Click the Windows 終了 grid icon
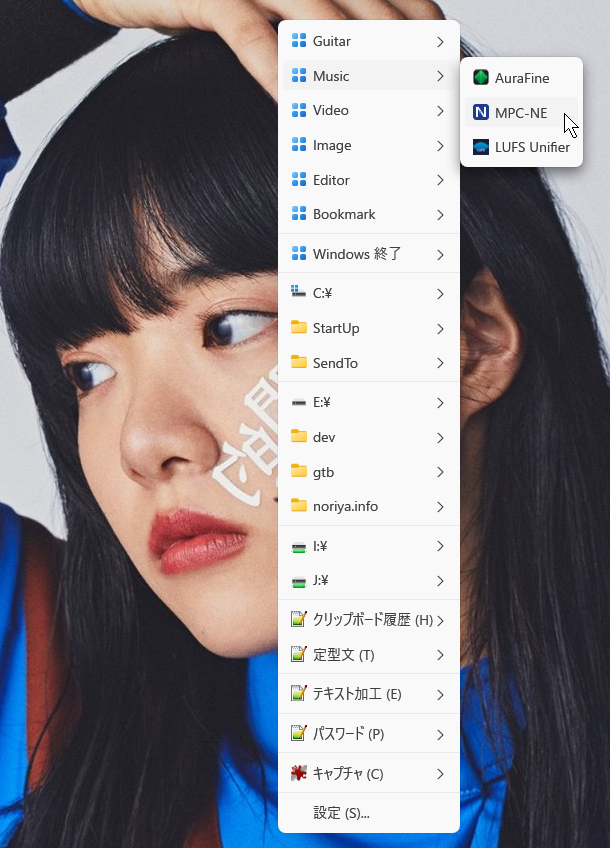This screenshot has width=610, height=848. point(299,254)
